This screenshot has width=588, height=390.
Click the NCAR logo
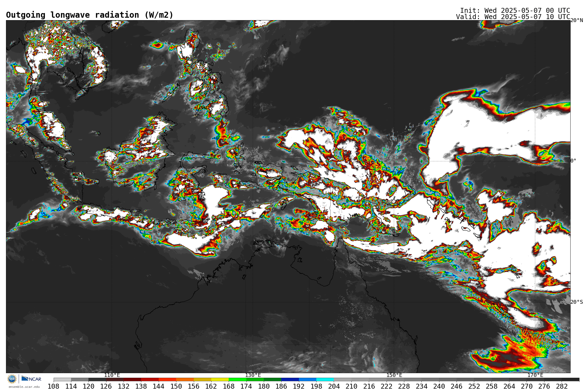point(31,379)
